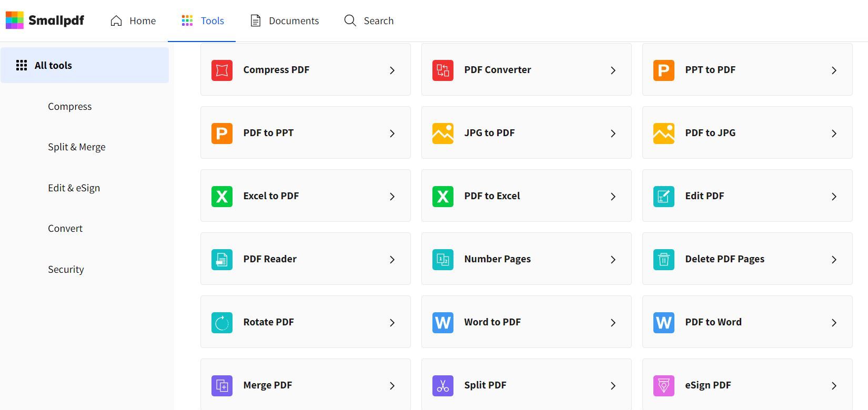
Task: Open the Number Pages text link
Action: point(497,259)
